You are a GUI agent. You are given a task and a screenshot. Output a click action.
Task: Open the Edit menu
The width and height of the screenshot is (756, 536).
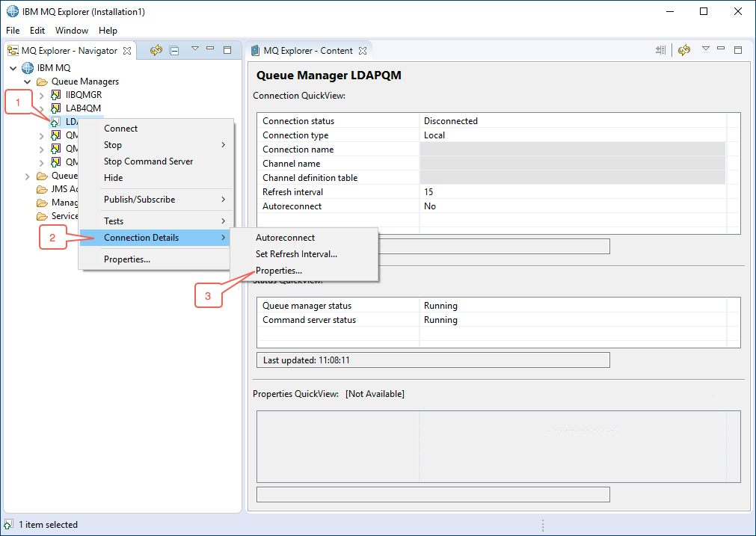click(37, 31)
